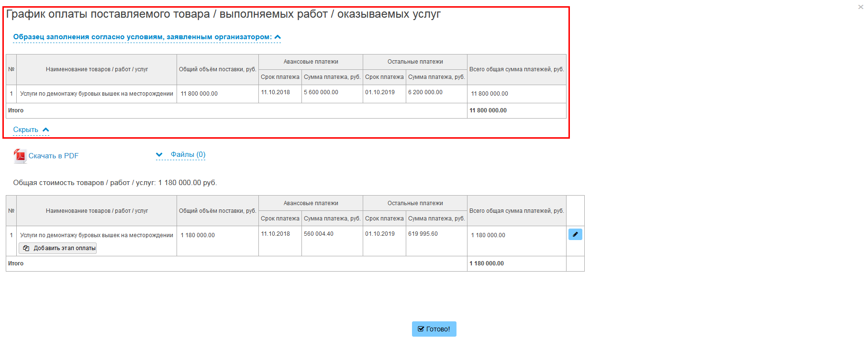Click service name in sample table row 1
The image size is (868, 351).
97,94
